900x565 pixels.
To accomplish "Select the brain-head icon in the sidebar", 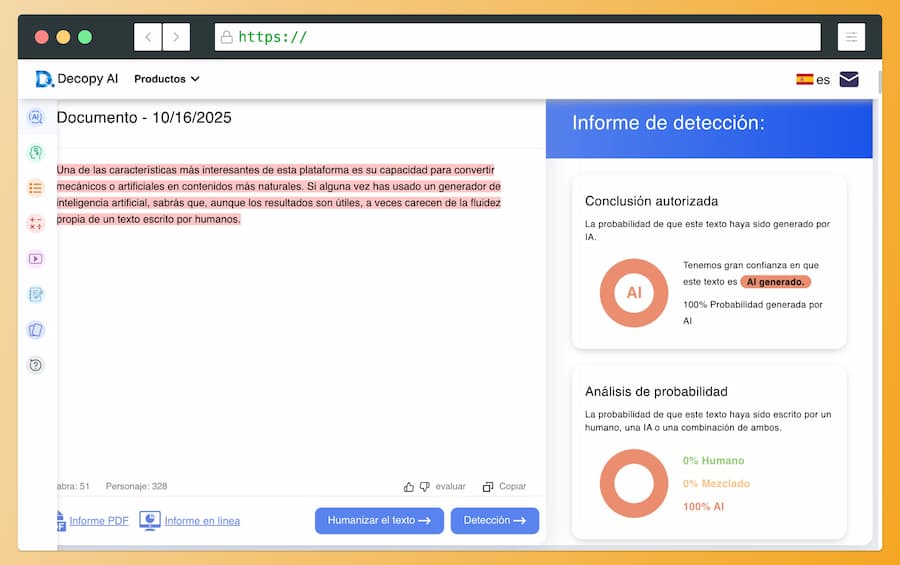I will click(x=36, y=153).
